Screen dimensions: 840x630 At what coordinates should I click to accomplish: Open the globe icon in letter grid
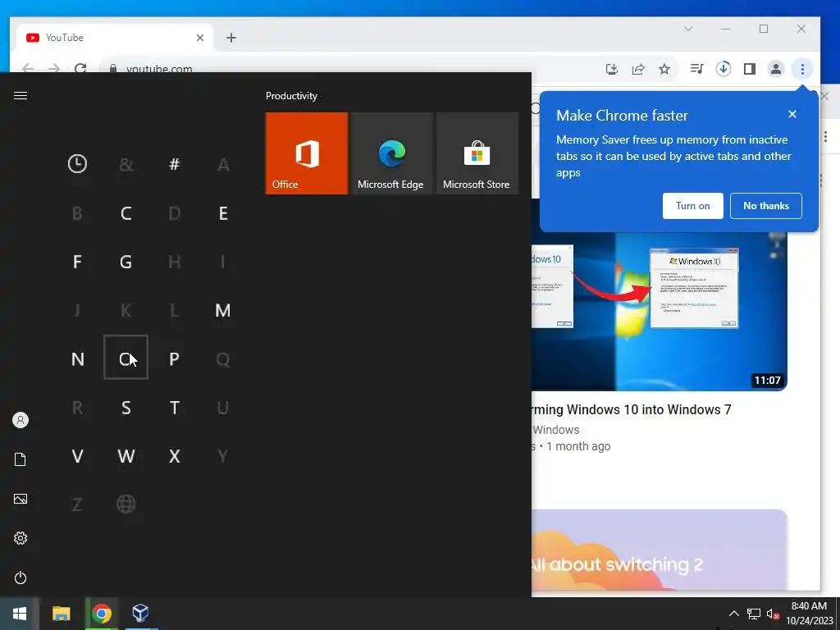tap(126, 504)
